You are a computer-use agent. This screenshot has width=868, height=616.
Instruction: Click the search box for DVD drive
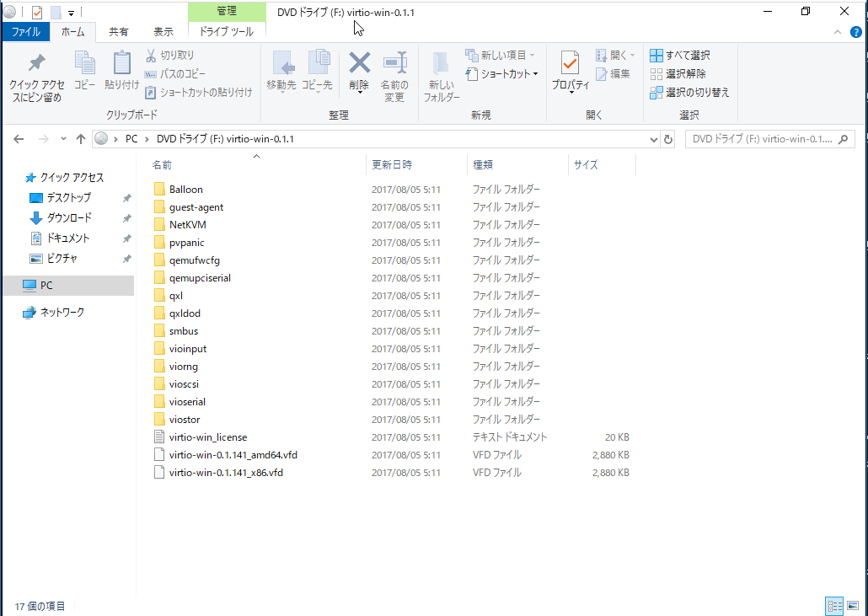[x=769, y=139]
